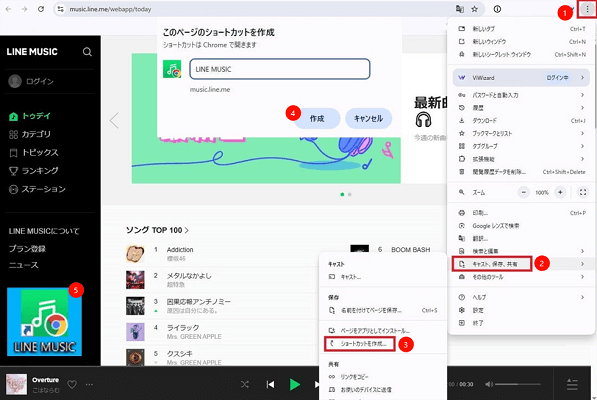Image resolution: width=597 pixels, height=400 pixels.
Task: Click 作成 button in shortcut dialog
Action: pos(317,119)
